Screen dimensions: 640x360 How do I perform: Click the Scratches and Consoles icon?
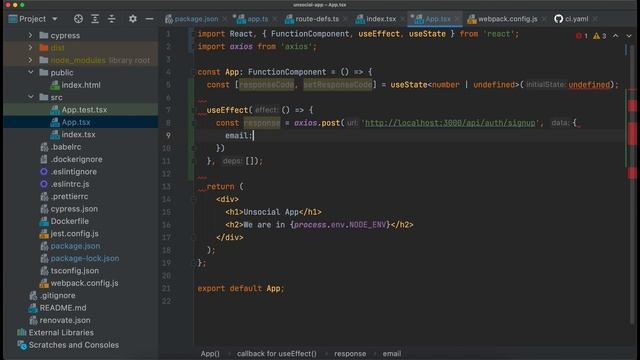22,345
